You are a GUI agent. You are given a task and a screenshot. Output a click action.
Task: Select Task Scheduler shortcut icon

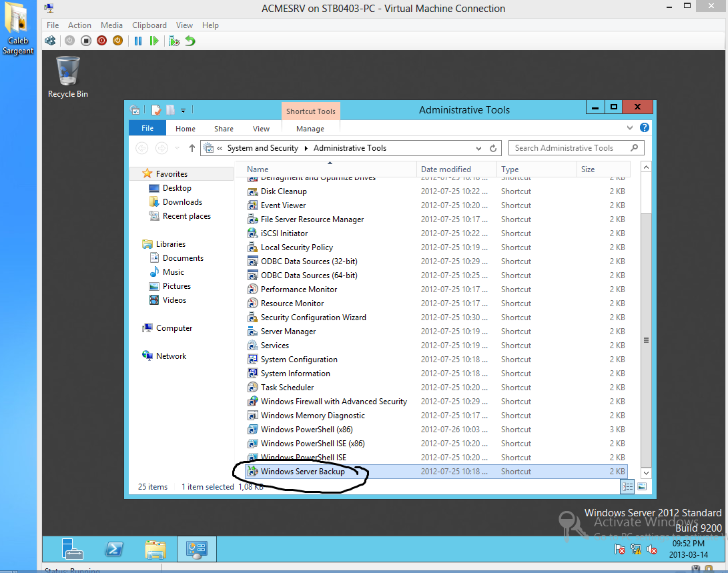coord(252,388)
